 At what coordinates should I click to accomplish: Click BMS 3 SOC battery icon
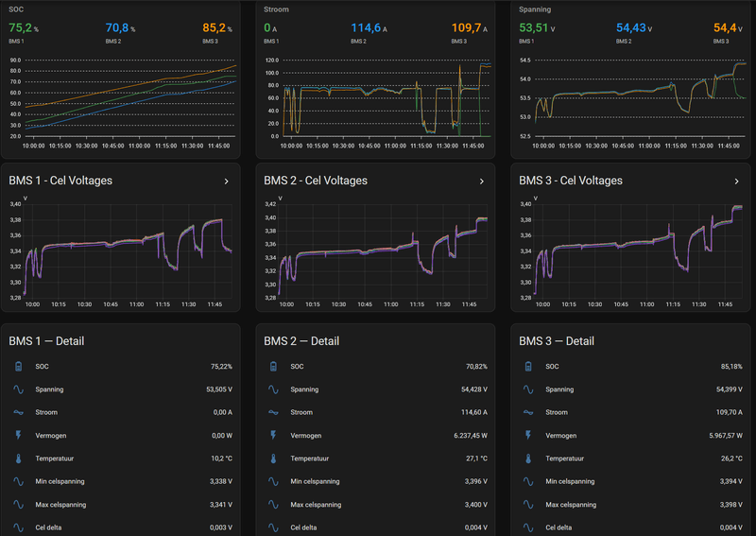(528, 366)
